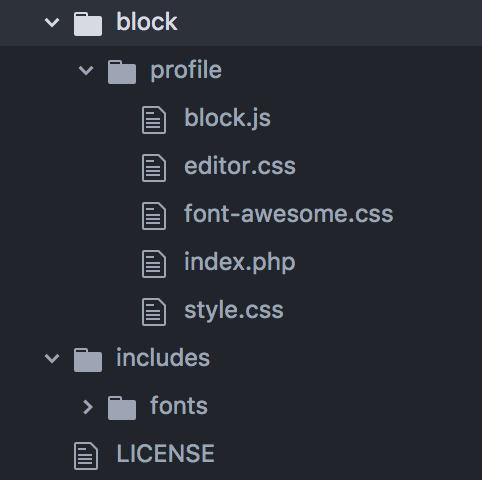
Task: Select font-awesome.css in the tree
Action: (x=289, y=214)
